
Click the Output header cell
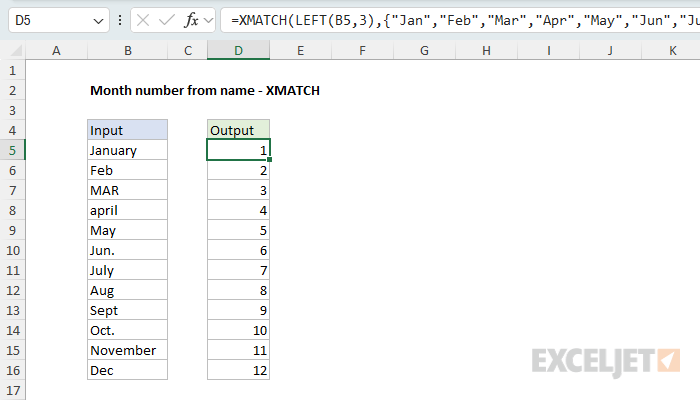pyautogui.click(x=238, y=130)
